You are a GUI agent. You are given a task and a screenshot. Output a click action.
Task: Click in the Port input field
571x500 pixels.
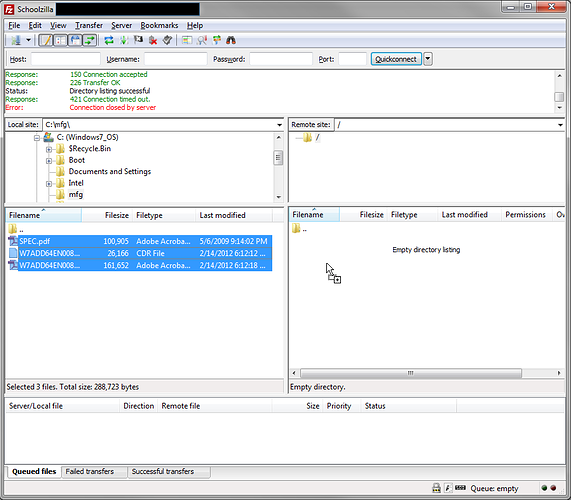coord(352,59)
